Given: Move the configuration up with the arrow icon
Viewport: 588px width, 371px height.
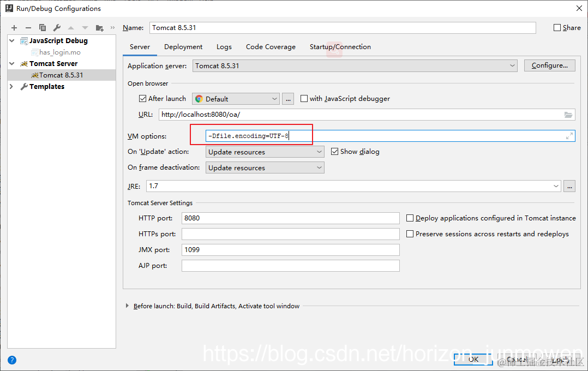Looking at the screenshot, I should [x=71, y=28].
